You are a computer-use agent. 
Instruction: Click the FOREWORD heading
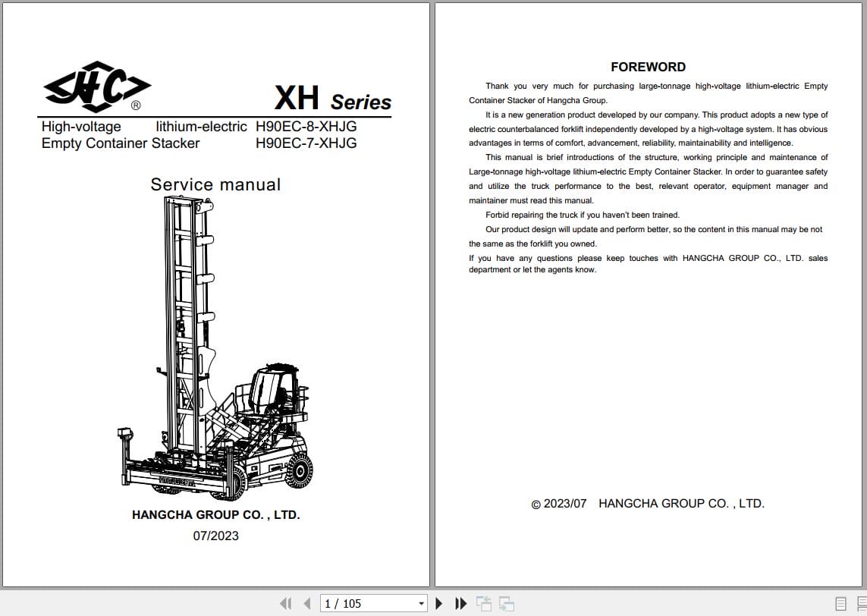648,67
